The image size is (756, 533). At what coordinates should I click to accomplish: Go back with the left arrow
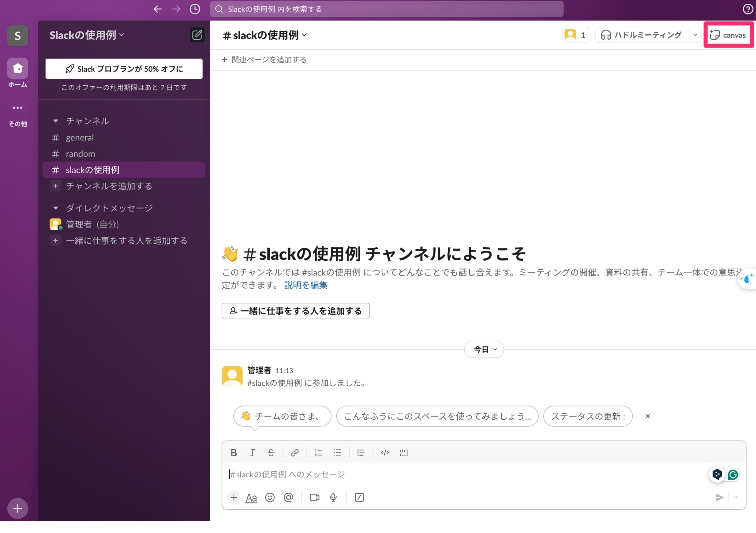tap(158, 9)
